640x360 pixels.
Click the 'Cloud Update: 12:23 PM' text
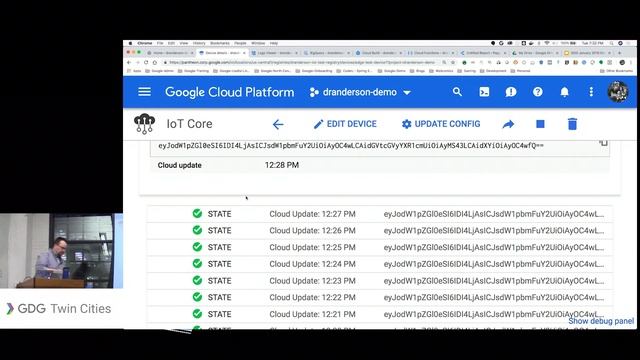(x=312, y=281)
